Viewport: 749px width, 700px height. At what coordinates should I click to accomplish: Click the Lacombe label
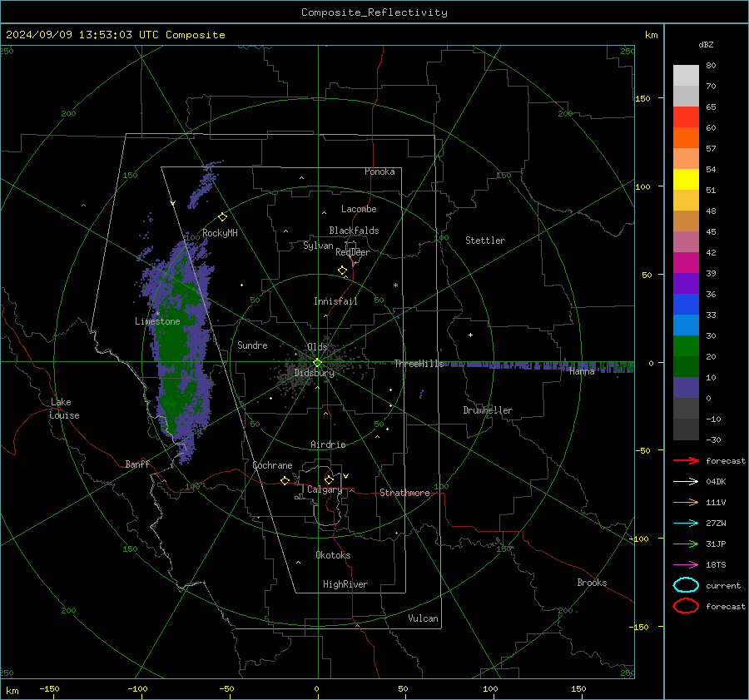[359, 209]
